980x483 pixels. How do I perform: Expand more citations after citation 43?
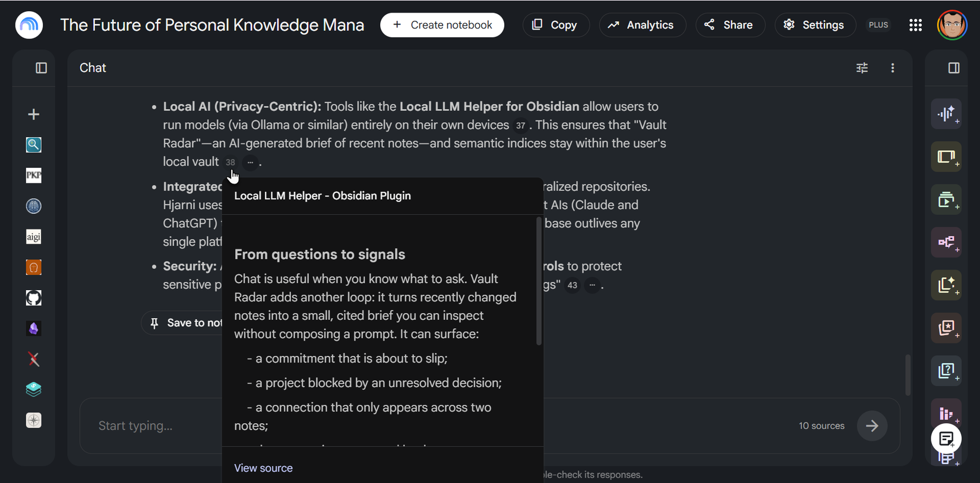pos(592,285)
